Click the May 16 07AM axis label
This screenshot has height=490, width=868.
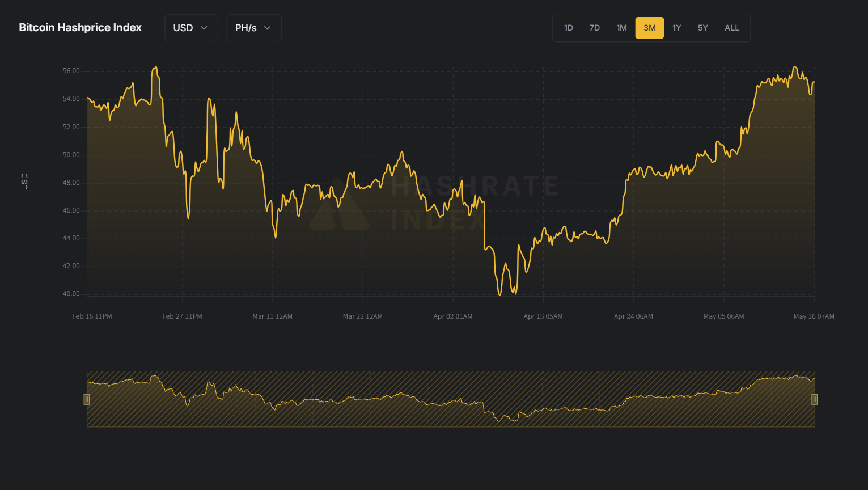(814, 316)
